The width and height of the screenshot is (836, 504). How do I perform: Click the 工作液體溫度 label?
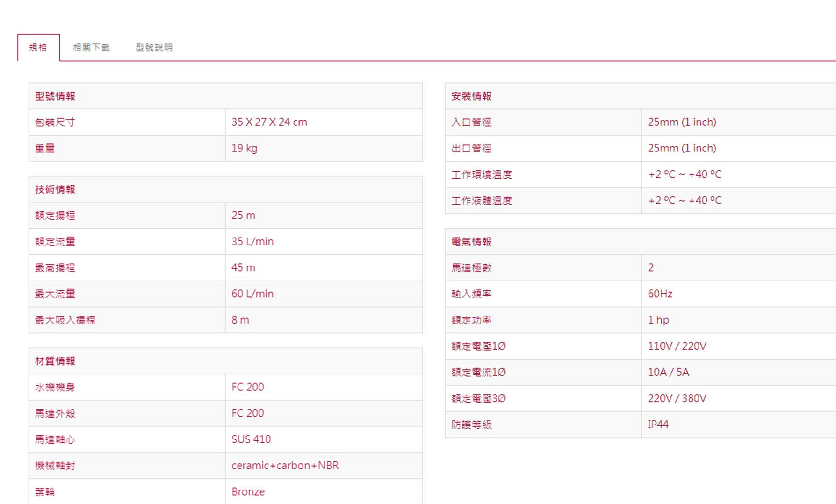(x=482, y=201)
